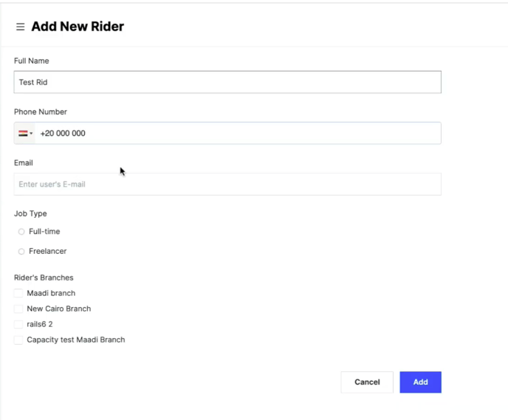Check the New Cairo Branch checkbox
Screen dimensions: 508x420
(18, 309)
